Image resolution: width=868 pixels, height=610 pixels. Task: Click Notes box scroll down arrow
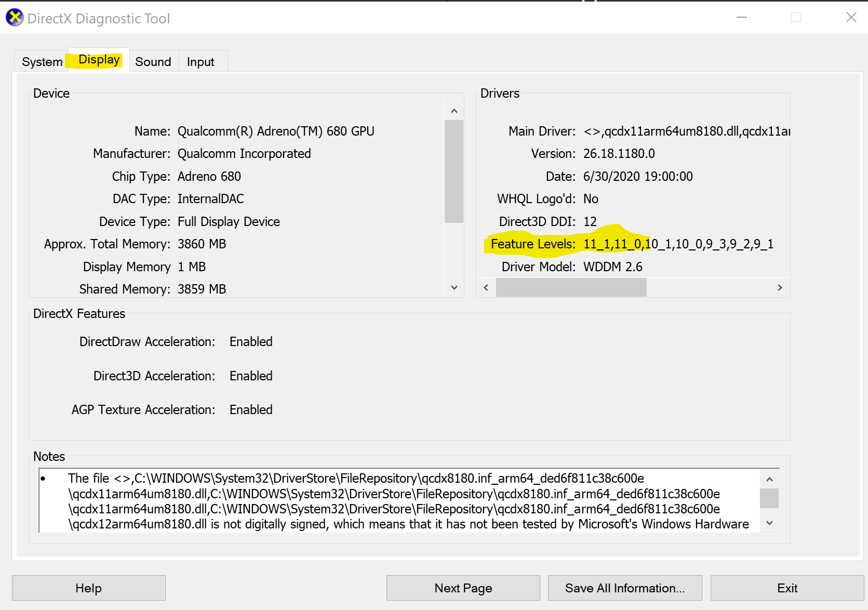[769, 523]
